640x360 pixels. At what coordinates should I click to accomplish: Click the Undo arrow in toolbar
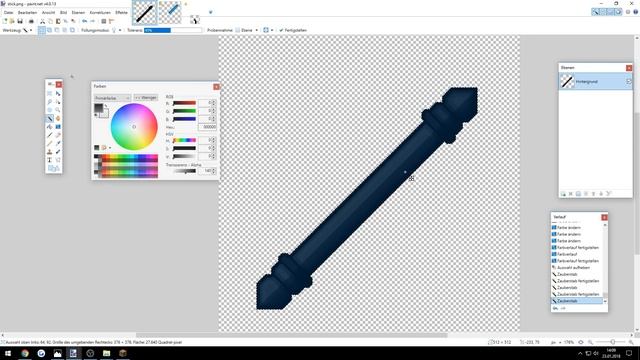click(84, 21)
